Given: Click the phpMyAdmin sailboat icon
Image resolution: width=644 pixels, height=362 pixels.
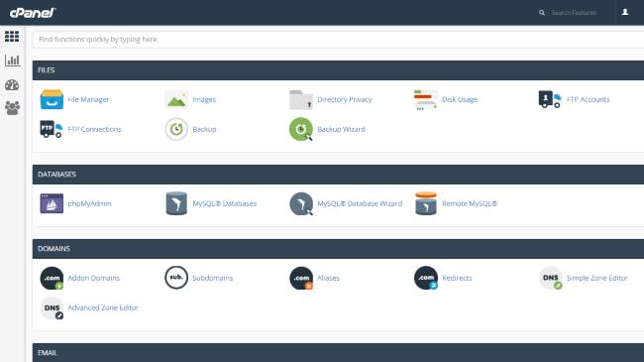Looking at the screenshot, I should [x=52, y=203].
